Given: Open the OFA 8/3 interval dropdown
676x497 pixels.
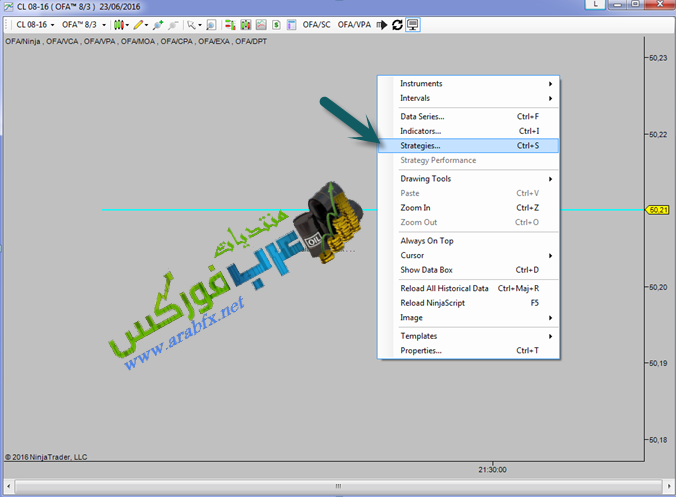Looking at the screenshot, I should (84, 25).
